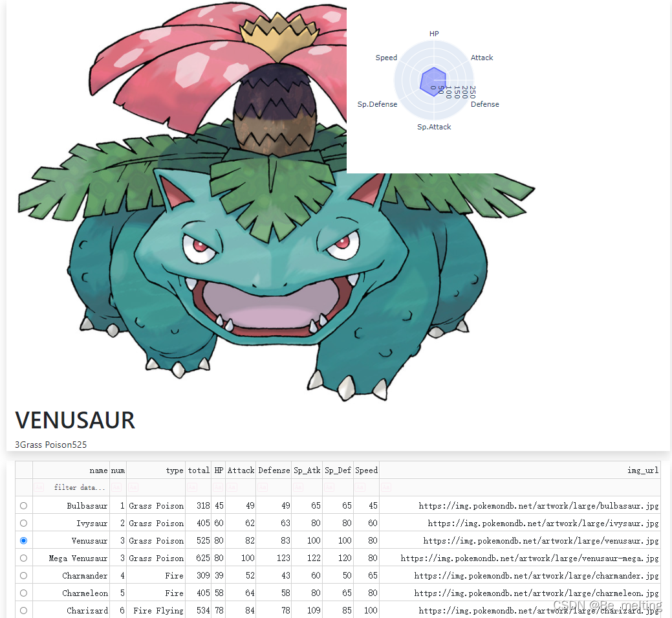
Task: Toggle case sensitivity icon in type filter
Action: (x=133, y=488)
